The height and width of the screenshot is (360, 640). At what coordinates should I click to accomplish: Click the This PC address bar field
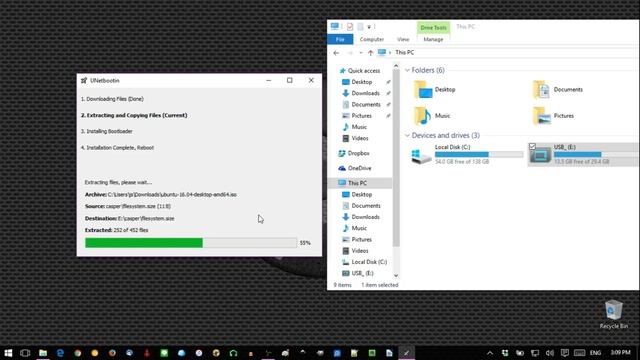pos(508,53)
